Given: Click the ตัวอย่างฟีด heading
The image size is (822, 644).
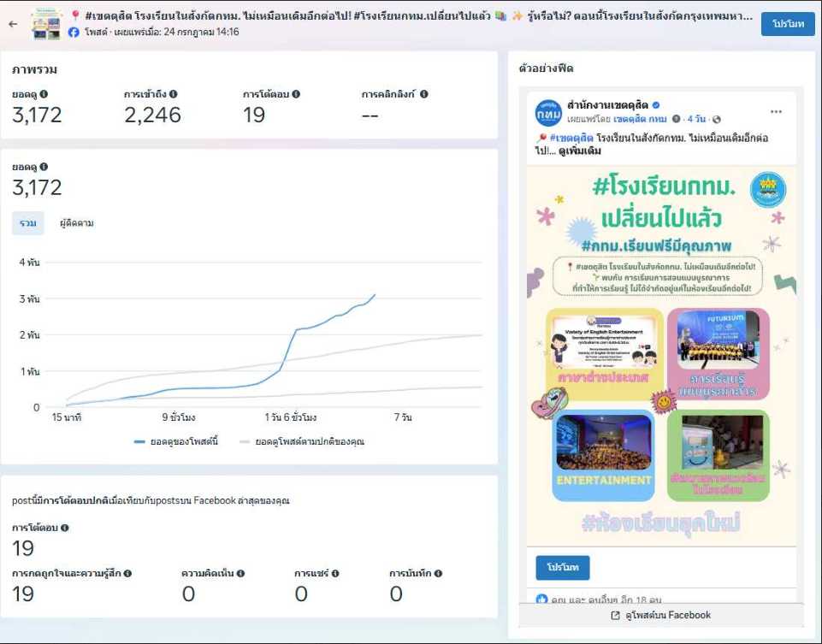Looking at the screenshot, I should click(547, 68).
